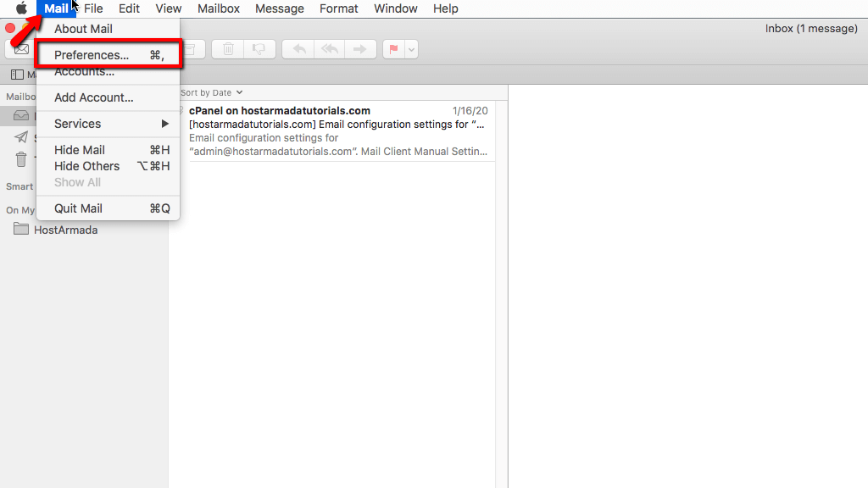Open the cPanel on hostarmadatutorials.com message
The width and height of the screenshot is (868, 488).
click(x=338, y=131)
